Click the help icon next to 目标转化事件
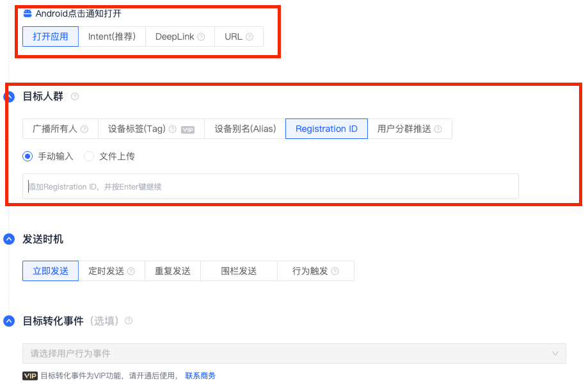The height and width of the screenshot is (390, 588). [x=129, y=321]
